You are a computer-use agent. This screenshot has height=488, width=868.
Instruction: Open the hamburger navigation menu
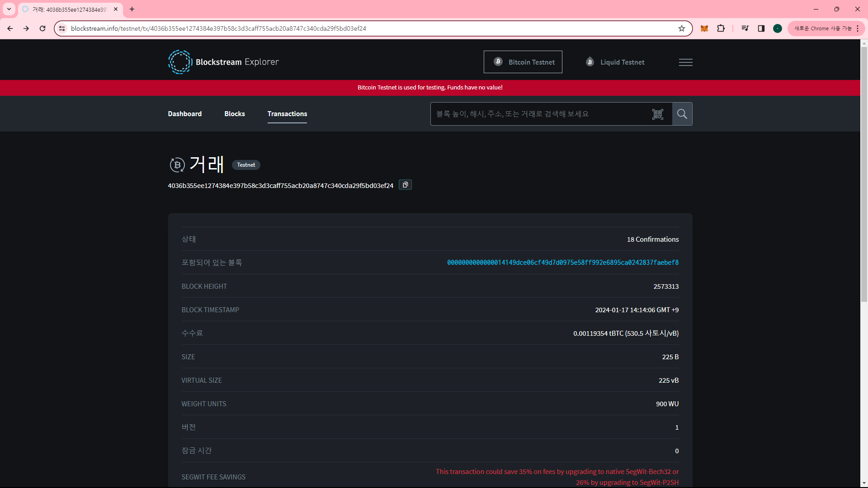click(x=685, y=62)
